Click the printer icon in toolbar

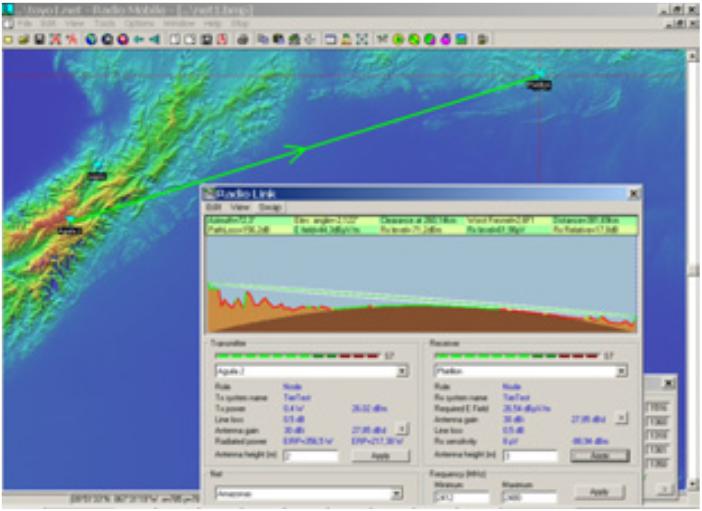(242, 39)
